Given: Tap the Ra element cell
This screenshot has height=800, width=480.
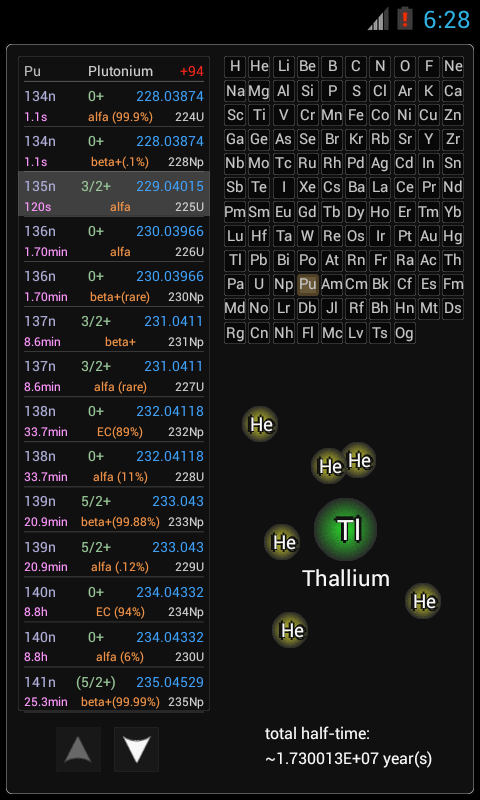Looking at the screenshot, I should point(405,260).
